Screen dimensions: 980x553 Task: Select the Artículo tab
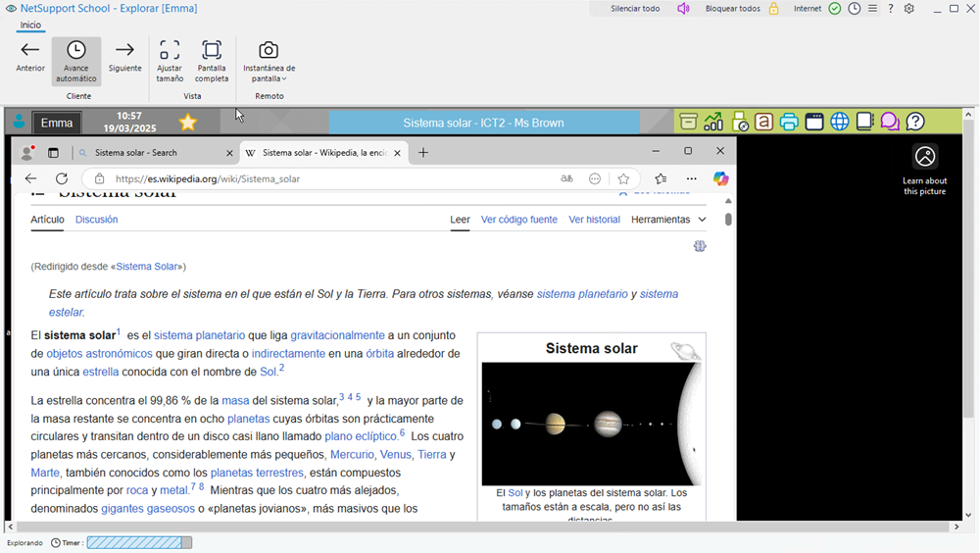pyautogui.click(x=47, y=220)
